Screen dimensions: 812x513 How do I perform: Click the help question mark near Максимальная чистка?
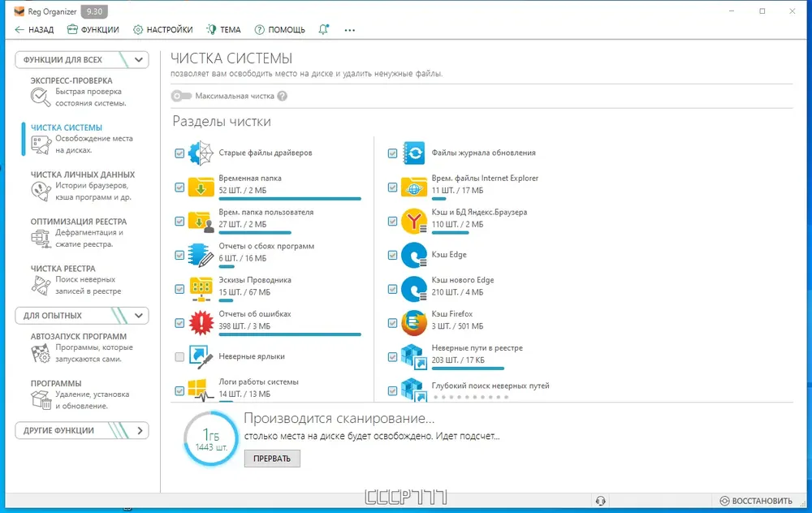coord(283,96)
